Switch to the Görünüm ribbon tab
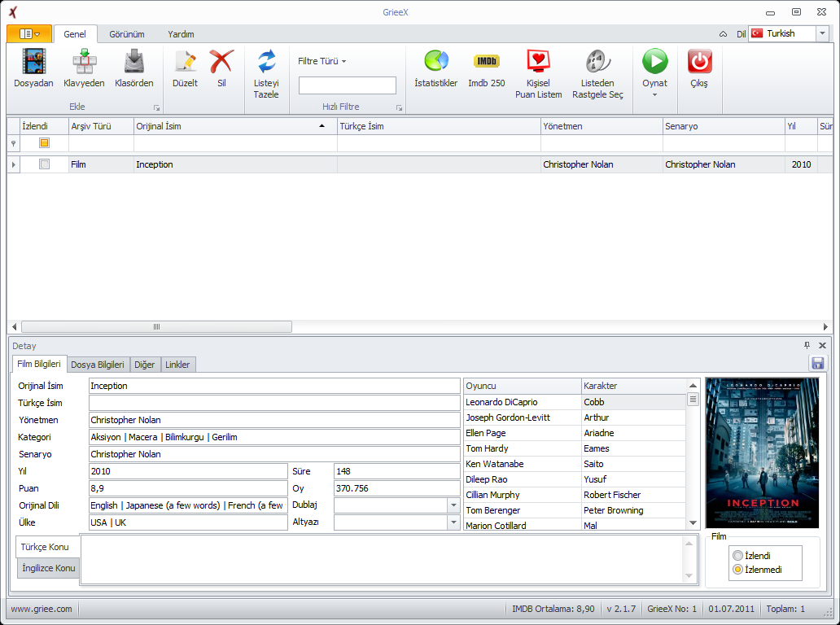Image resolution: width=840 pixels, height=625 pixels. [127, 34]
